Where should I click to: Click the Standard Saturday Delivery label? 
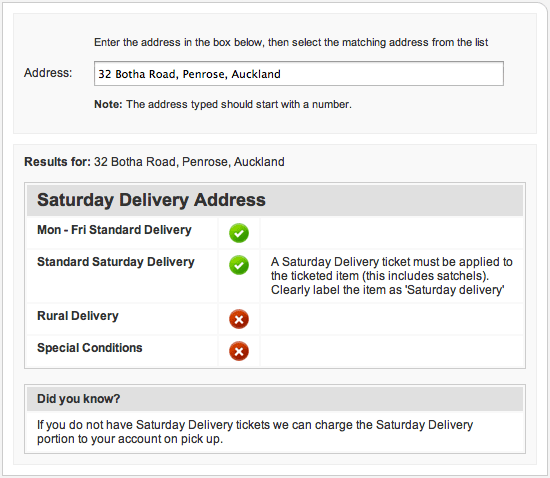pyautogui.click(x=116, y=262)
